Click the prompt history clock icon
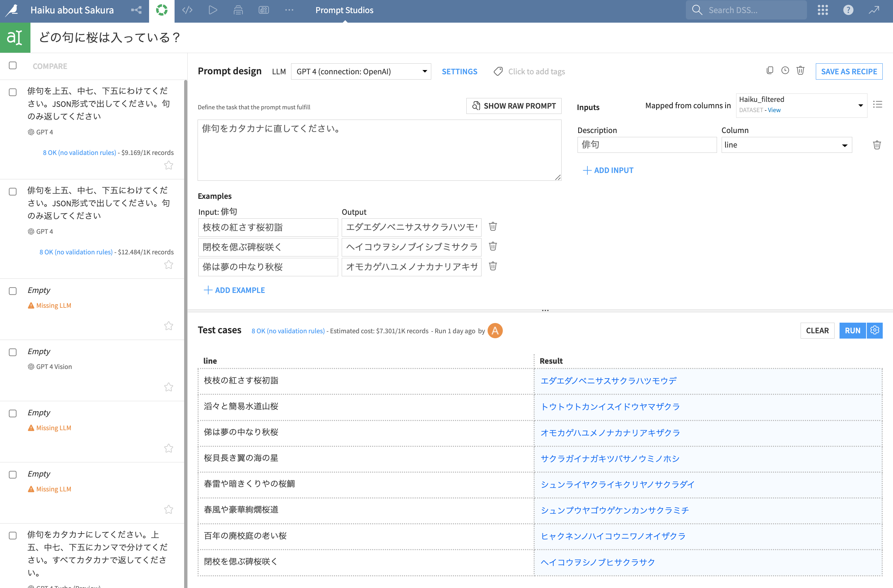Image resolution: width=893 pixels, height=588 pixels. [x=785, y=70]
